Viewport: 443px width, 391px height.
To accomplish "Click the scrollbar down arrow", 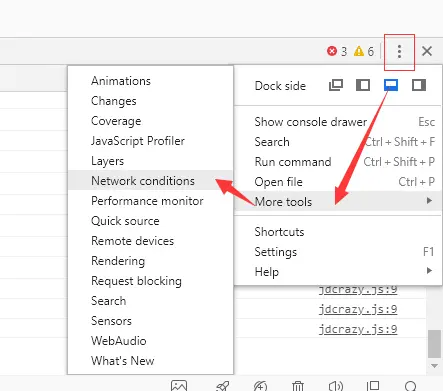I will pos(434,366).
